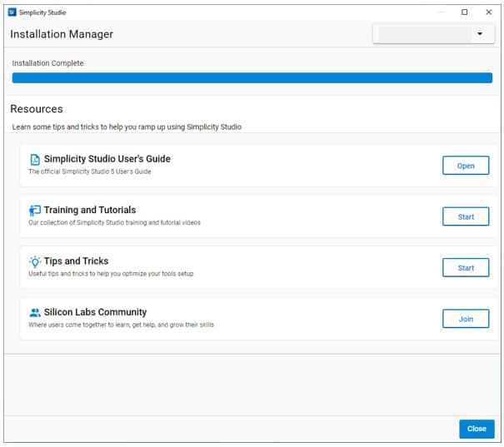Click the Silicon Labs Community heading text
The height and width of the screenshot is (447, 504).
(95, 312)
